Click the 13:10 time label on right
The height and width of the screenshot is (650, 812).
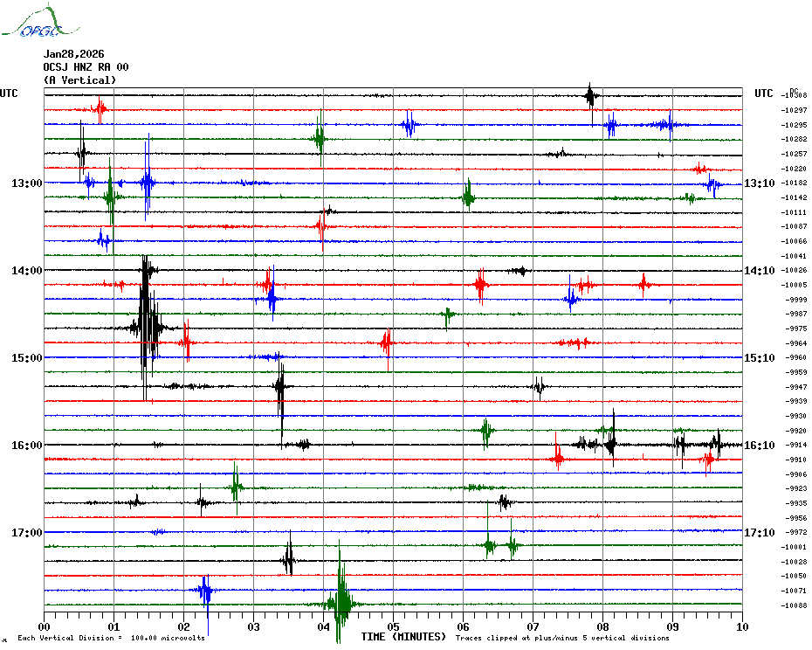point(759,183)
